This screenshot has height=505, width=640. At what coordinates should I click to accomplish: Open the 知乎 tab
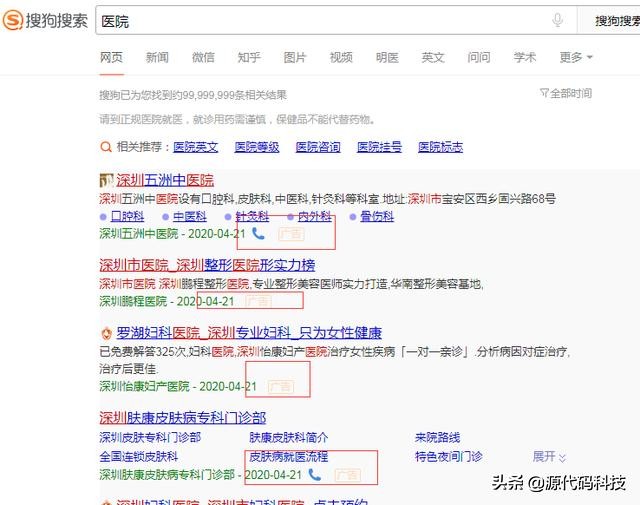click(249, 57)
